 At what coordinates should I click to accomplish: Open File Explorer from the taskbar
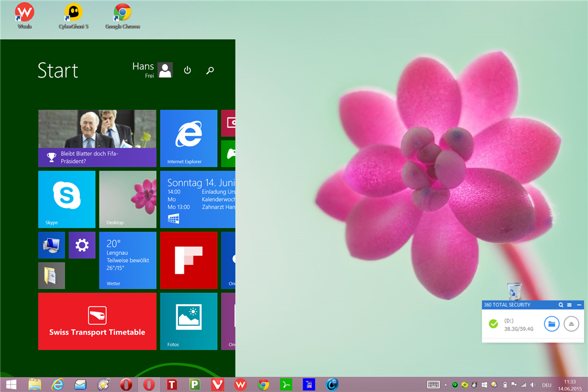click(x=34, y=385)
